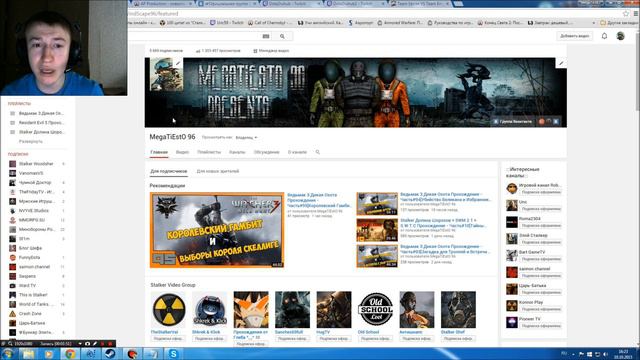Select 'This is Stalker!' in subscriptions list
The height and width of the screenshot is (360, 640).
coord(33,295)
